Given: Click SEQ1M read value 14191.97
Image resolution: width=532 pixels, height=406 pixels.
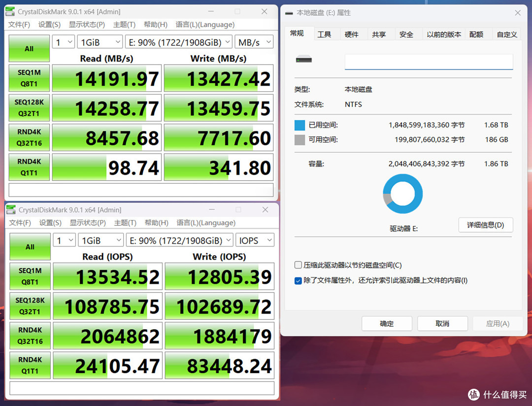Looking at the screenshot, I should coord(107,78).
